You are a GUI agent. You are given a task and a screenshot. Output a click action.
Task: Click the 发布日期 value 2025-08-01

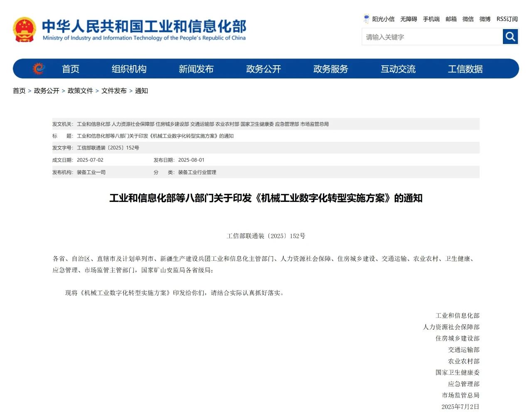pos(191,160)
